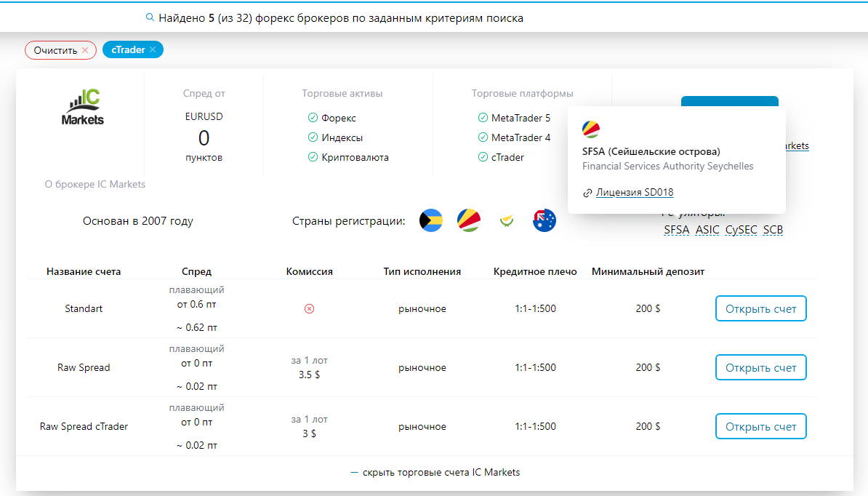
Task: Click the Standart account name
Action: (x=84, y=309)
